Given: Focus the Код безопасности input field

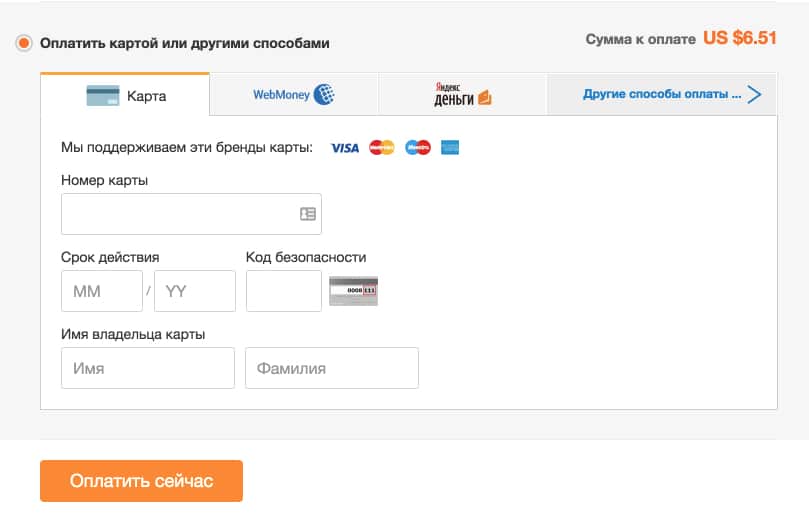Looking at the screenshot, I should (284, 291).
